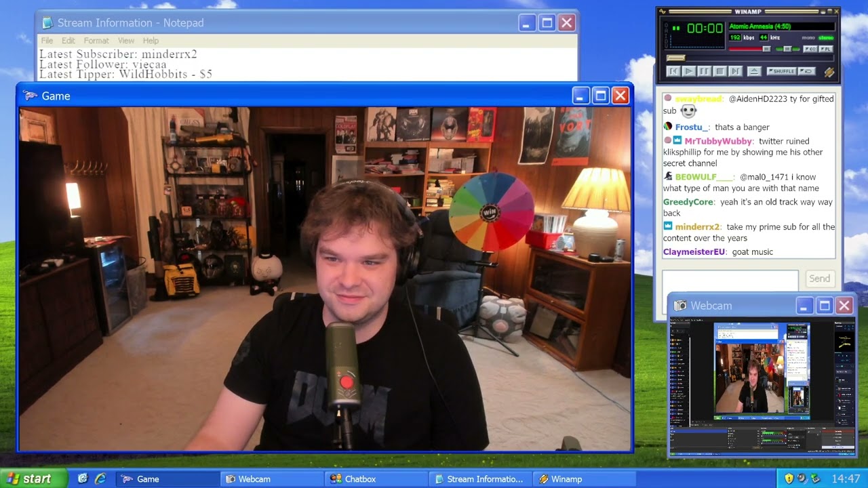
Task: Click Winamp's visualizer display area
Action: tap(698, 42)
